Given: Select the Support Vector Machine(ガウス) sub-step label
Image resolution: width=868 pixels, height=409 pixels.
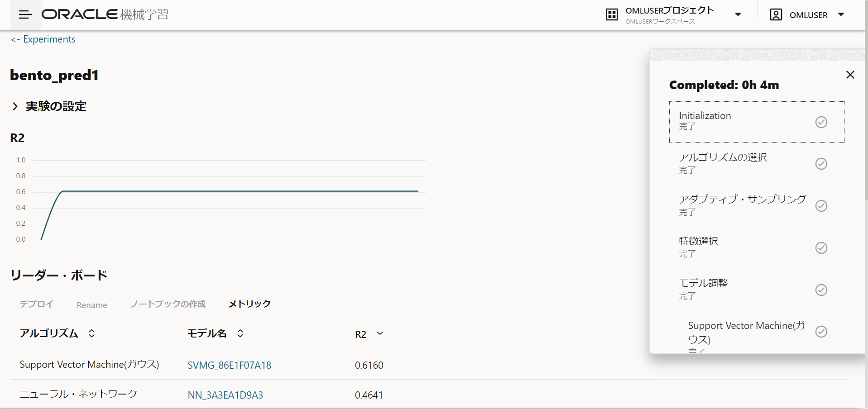Looking at the screenshot, I should 746,333.
